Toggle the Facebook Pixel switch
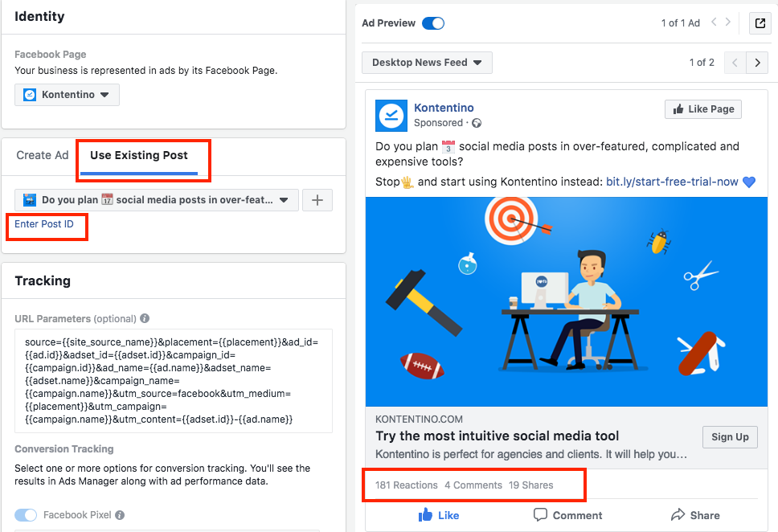The width and height of the screenshot is (778, 532). tap(26, 515)
